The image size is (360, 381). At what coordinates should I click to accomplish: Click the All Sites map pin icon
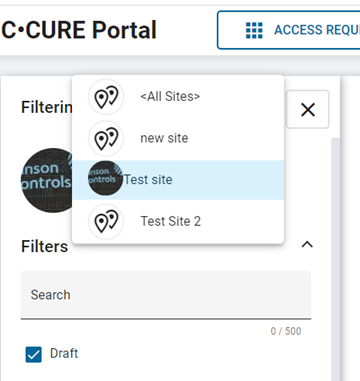106,97
